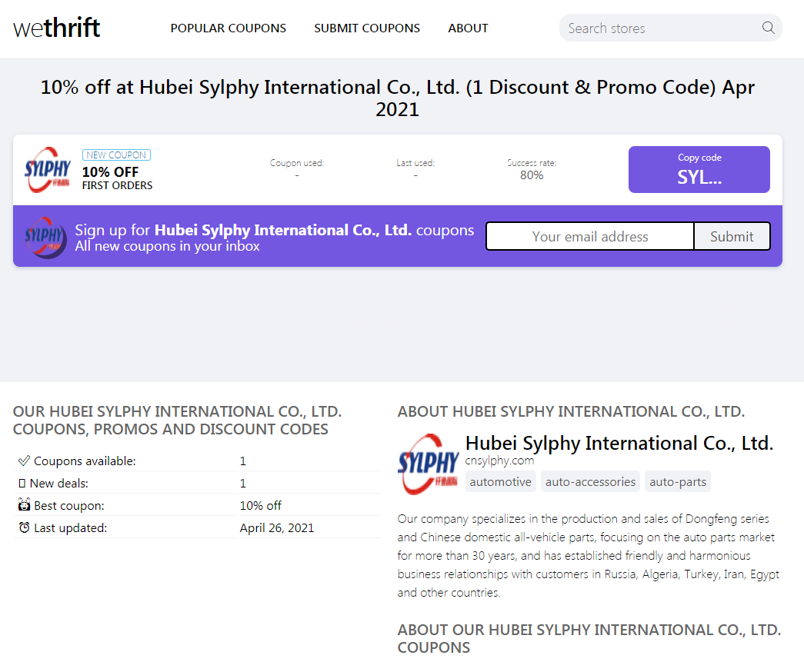Select the auto-parts tag

tap(677, 482)
